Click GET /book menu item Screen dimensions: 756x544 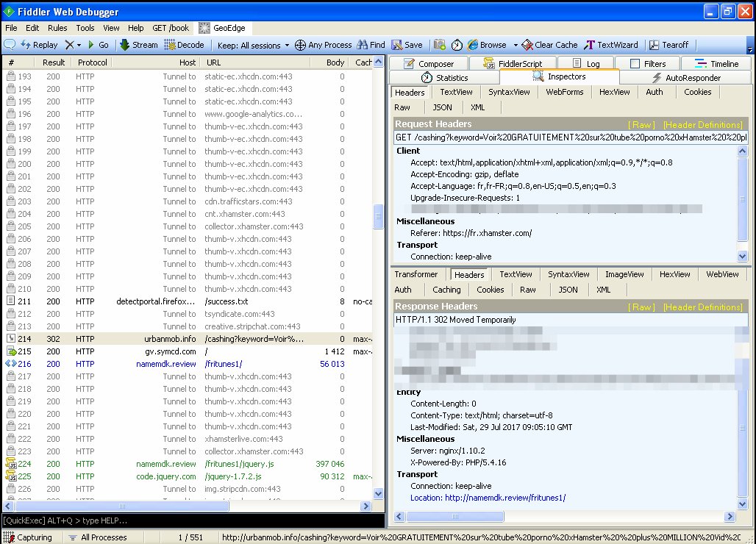(x=171, y=28)
